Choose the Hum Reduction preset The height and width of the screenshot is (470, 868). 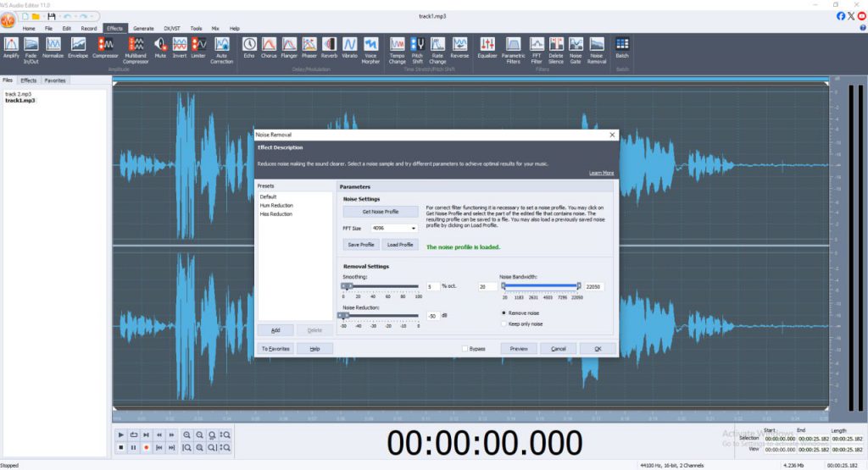point(276,206)
